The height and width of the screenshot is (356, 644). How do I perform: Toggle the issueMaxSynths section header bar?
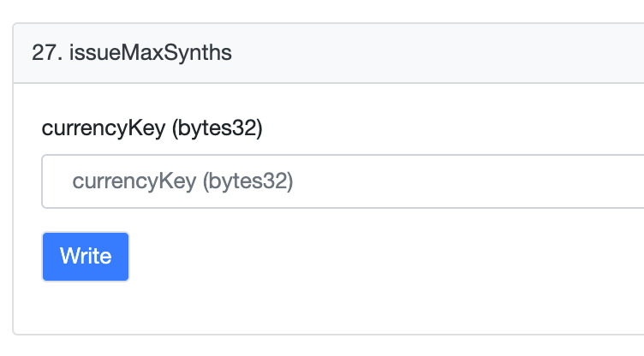(x=329, y=53)
